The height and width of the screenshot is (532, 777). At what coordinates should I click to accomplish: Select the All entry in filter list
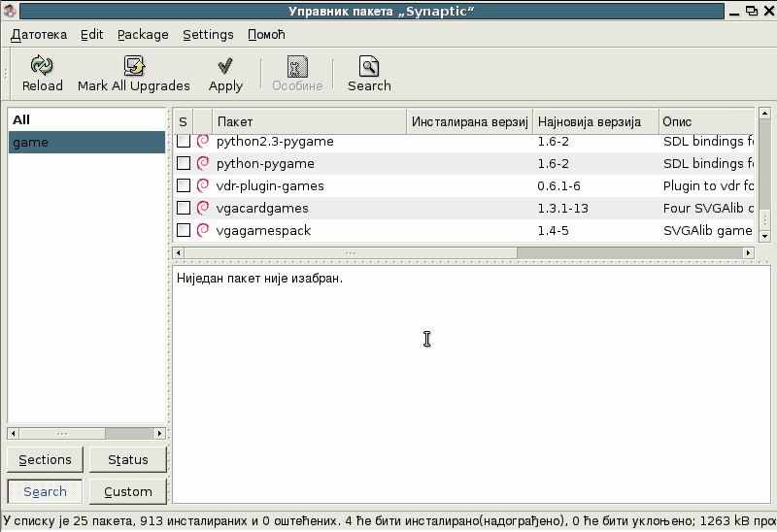pos(86,119)
